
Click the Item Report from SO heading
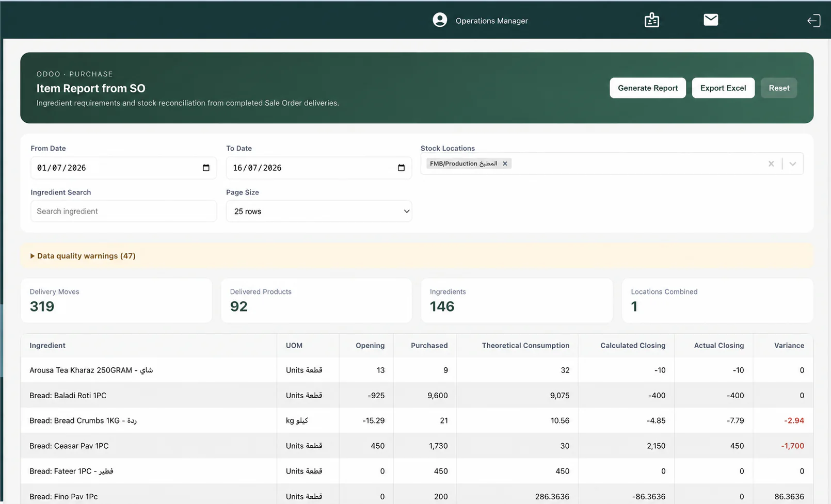(x=91, y=88)
